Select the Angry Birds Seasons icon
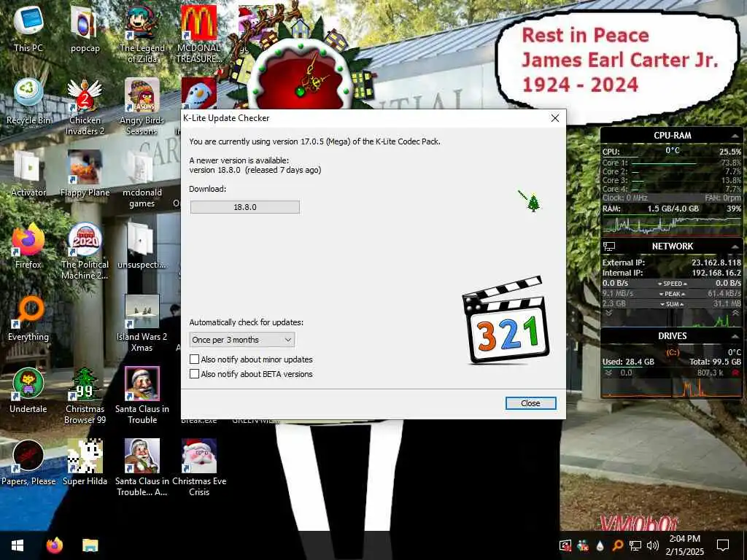The image size is (747, 560). (142, 106)
